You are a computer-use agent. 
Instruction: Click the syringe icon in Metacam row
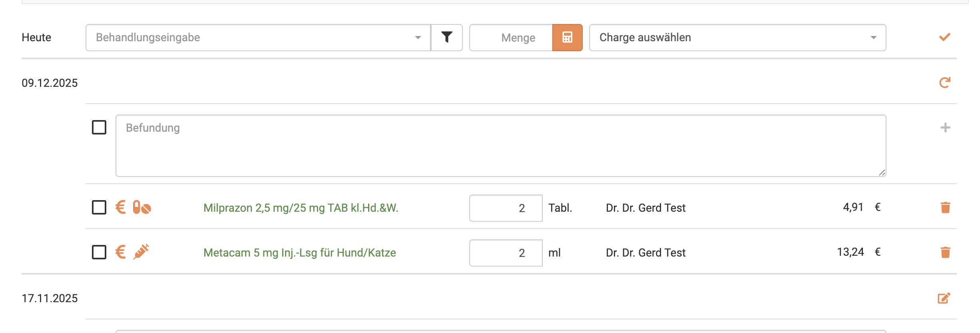pyautogui.click(x=141, y=252)
